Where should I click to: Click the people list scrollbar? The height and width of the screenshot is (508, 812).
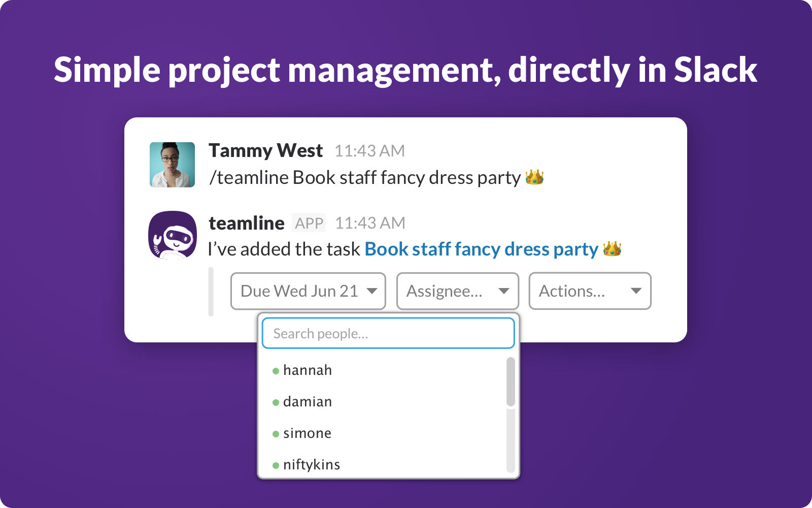(511, 382)
